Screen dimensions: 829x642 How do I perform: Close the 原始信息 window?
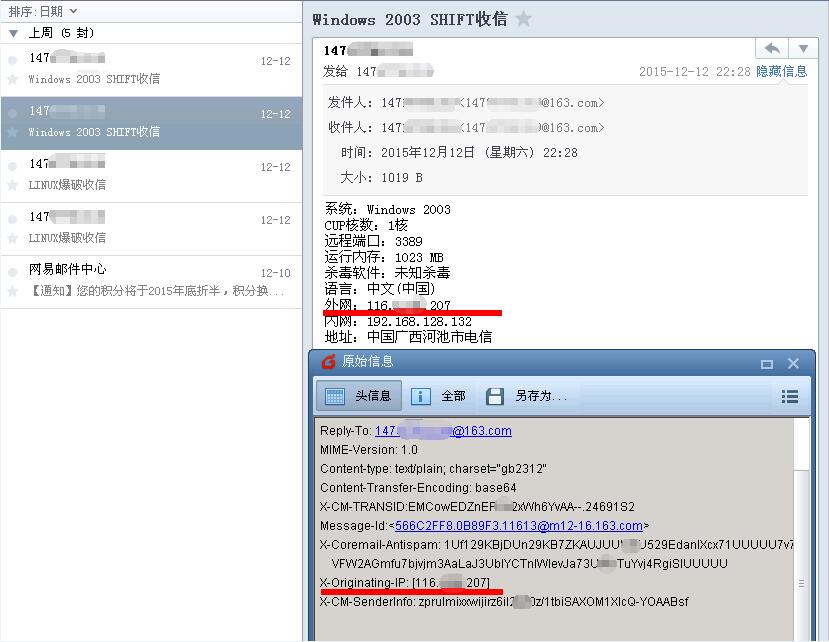(793, 363)
